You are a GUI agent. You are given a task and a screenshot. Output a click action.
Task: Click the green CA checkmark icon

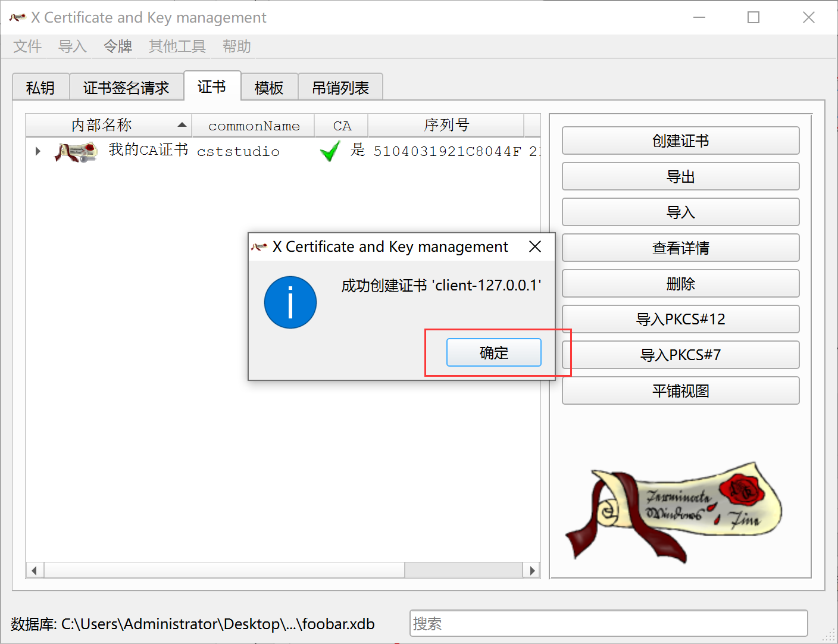[x=330, y=151]
